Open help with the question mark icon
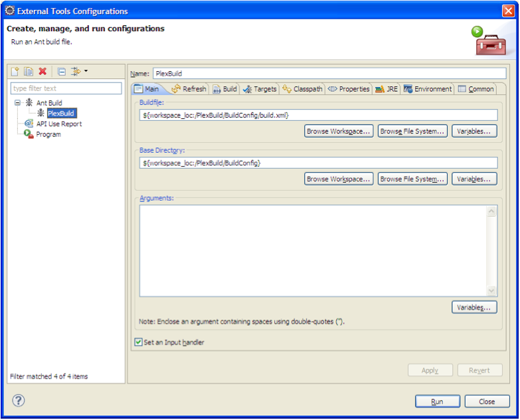The width and height of the screenshot is (520, 420). pyautogui.click(x=19, y=401)
